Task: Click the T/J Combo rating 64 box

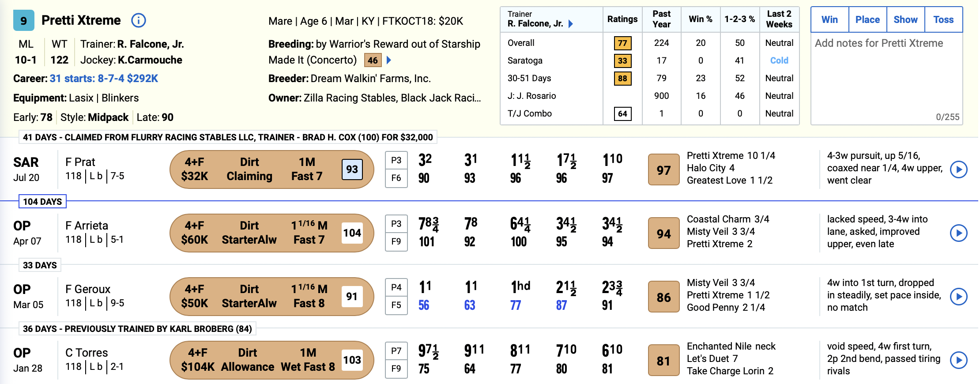Action: (622, 113)
